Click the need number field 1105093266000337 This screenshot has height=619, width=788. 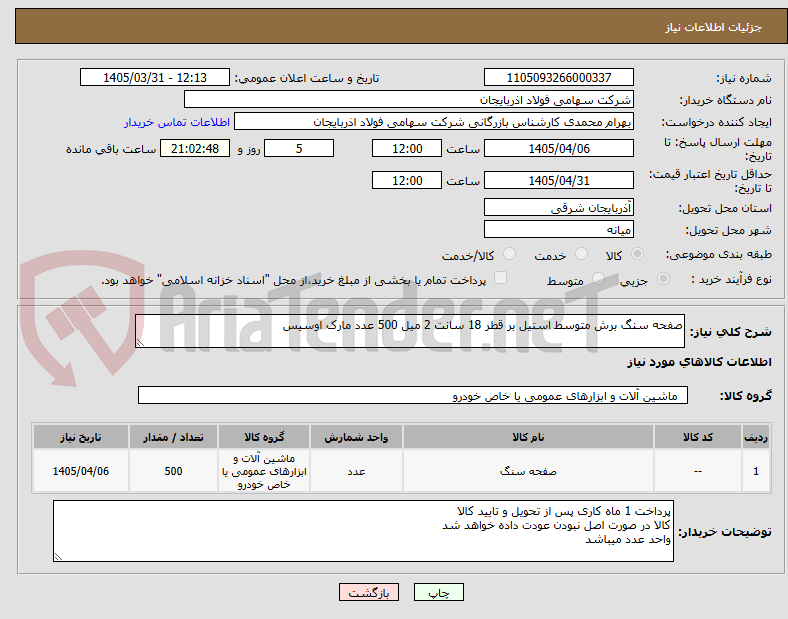point(559,77)
